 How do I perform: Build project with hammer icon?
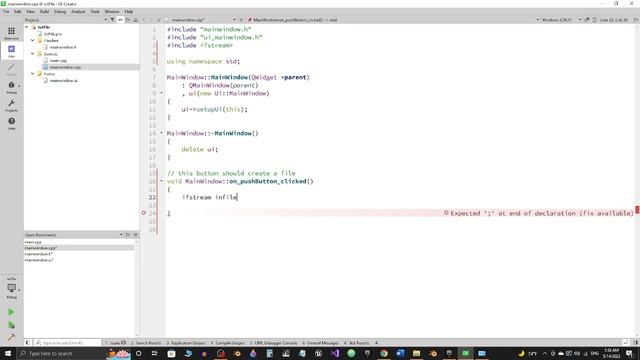coord(11,337)
